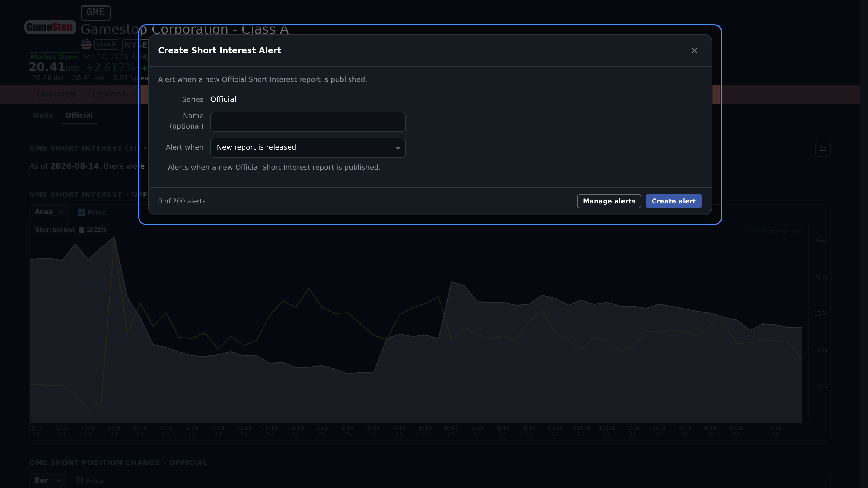
Task: Expand the Options menu
Action: tap(114, 94)
